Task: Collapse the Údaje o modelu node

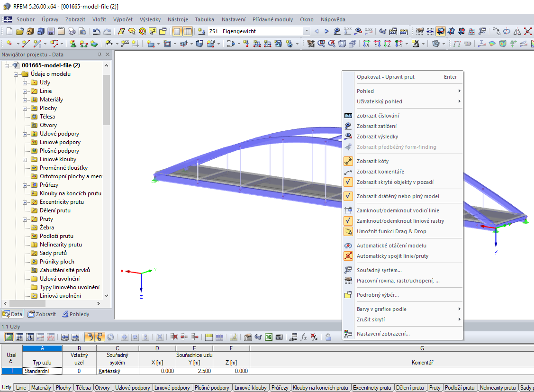Action: (x=16, y=74)
